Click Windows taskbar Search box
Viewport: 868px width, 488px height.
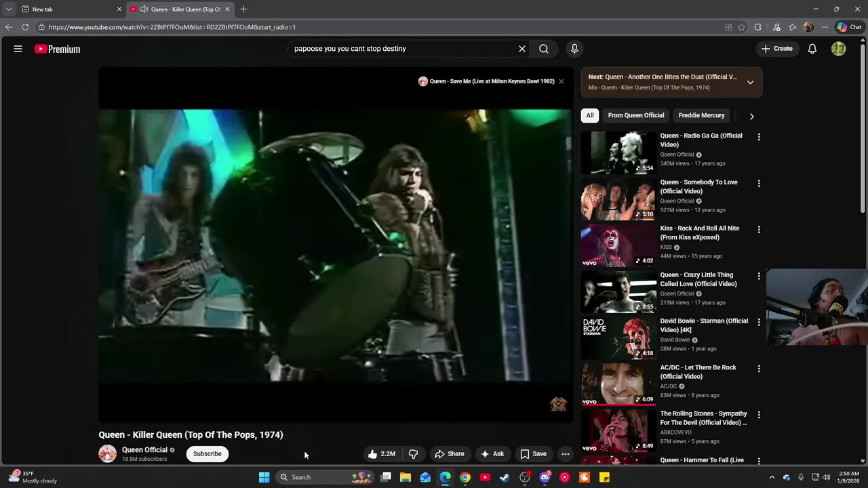pos(325,477)
